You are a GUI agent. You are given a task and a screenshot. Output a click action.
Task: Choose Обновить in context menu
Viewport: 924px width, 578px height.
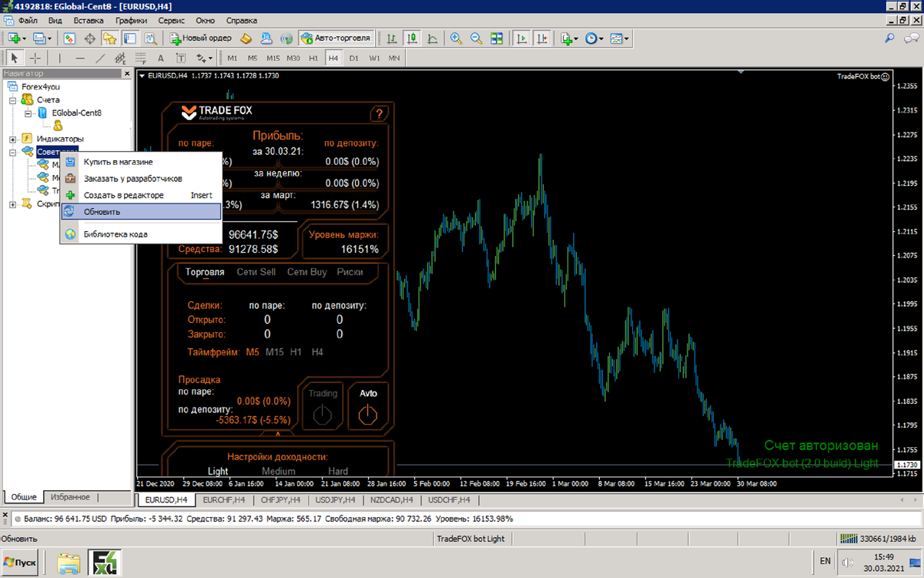tap(141, 211)
